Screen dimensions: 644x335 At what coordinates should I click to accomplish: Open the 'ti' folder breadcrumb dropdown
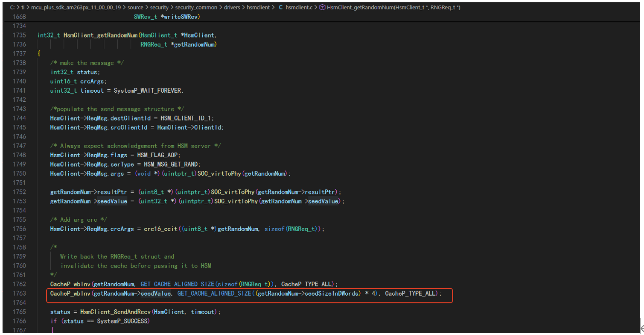(x=23, y=8)
